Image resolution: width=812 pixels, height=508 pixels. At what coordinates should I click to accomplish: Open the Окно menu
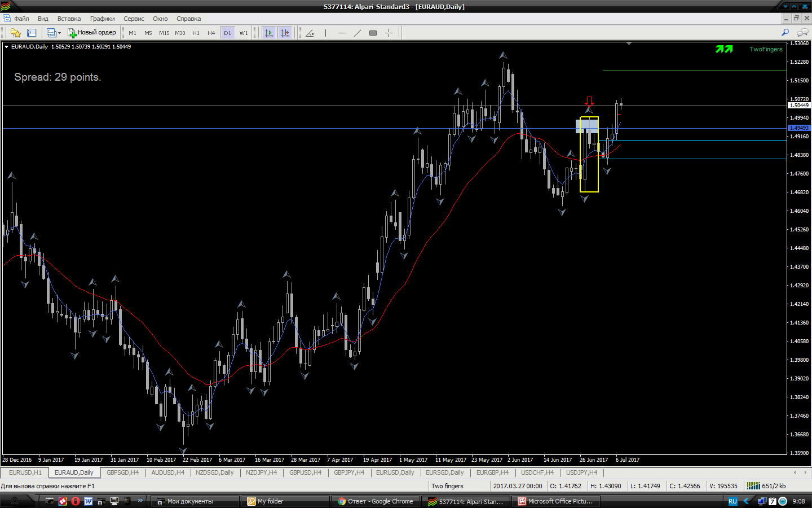(x=160, y=19)
